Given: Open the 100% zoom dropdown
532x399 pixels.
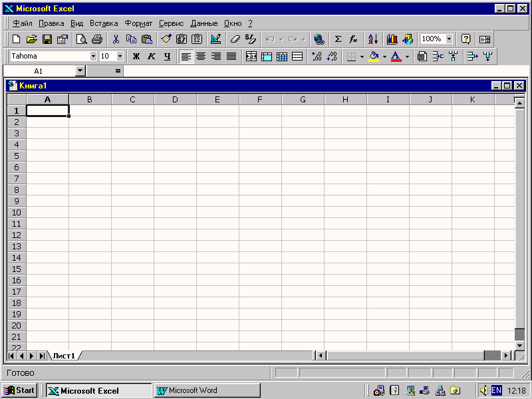Looking at the screenshot, I should pos(450,39).
